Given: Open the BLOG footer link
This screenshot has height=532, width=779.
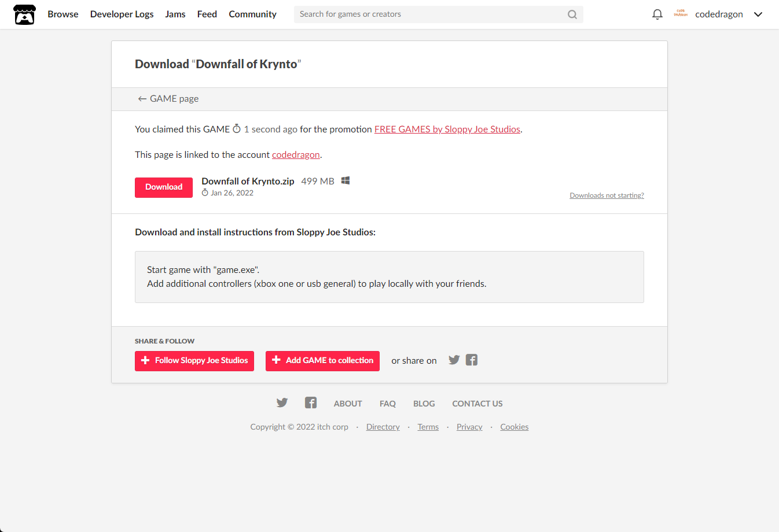Looking at the screenshot, I should click(x=424, y=404).
